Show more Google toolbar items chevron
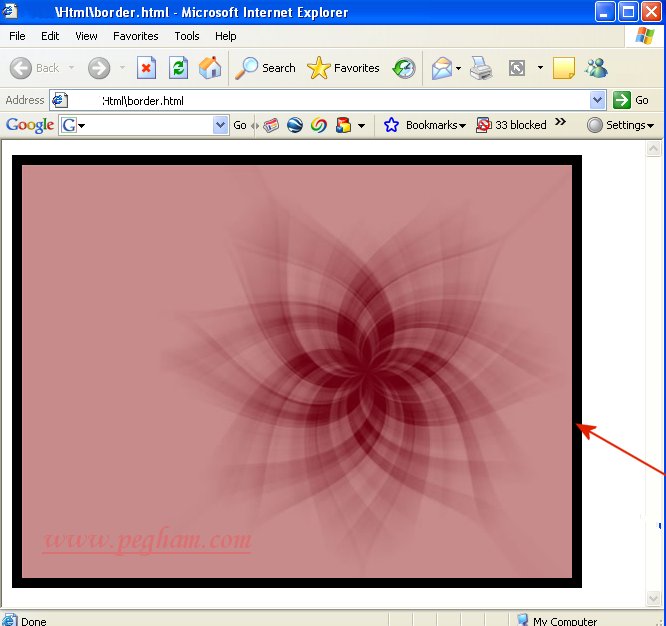The height and width of the screenshot is (626, 666). click(x=561, y=122)
